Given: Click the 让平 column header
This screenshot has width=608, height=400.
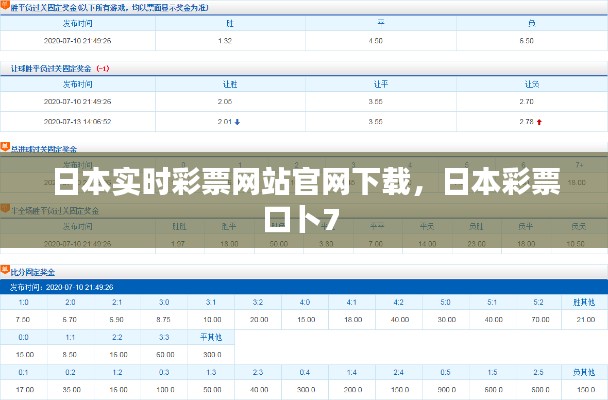Looking at the screenshot, I should tap(379, 85).
